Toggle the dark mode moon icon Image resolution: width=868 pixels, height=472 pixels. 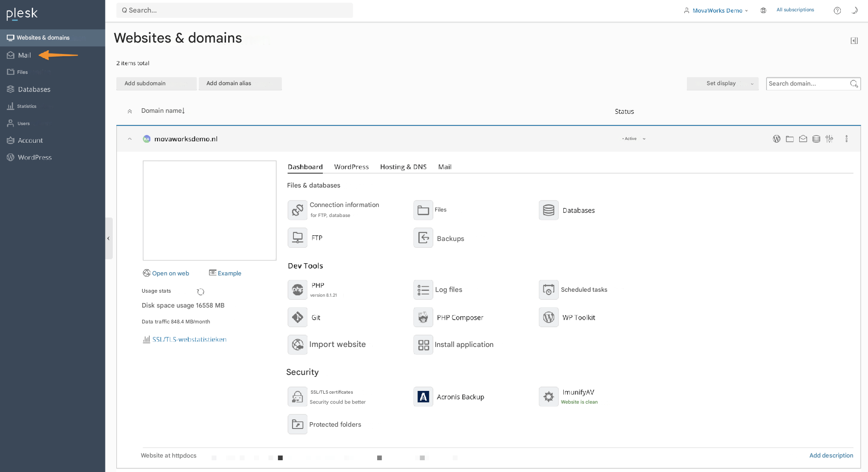[x=854, y=10]
